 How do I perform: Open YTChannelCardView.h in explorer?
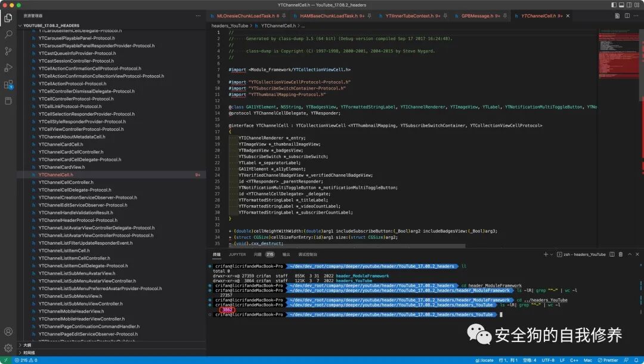61,167
